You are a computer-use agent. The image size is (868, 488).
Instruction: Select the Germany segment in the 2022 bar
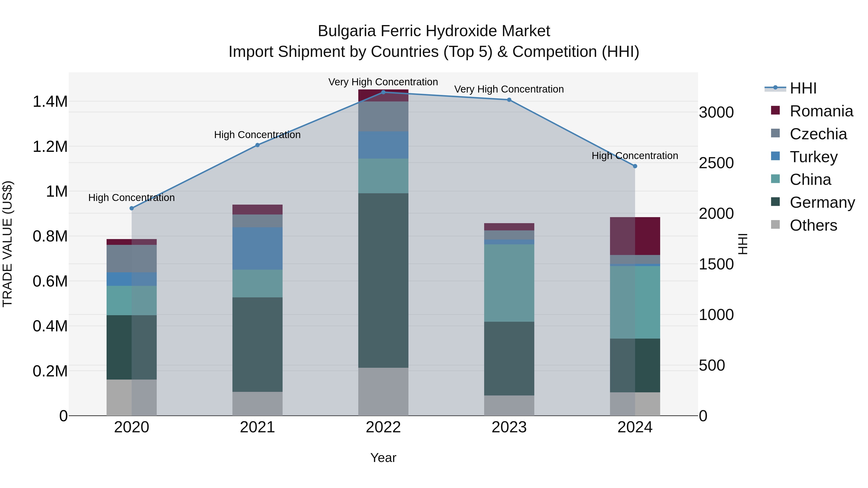coord(383,280)
